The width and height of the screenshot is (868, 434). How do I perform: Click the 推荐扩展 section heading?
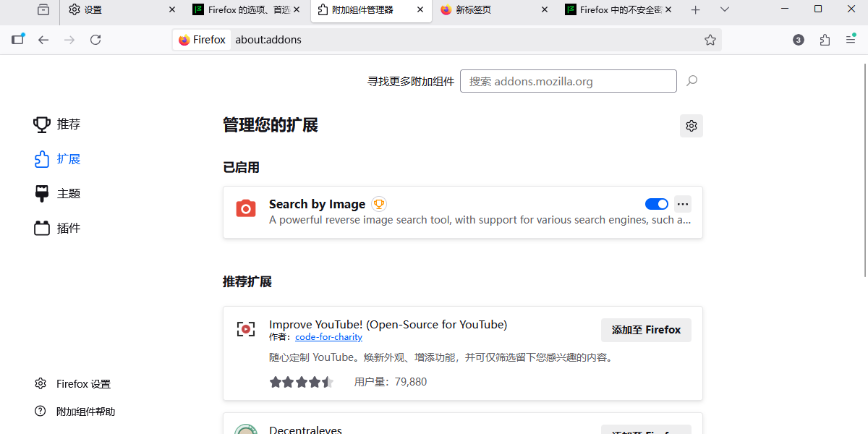pos(247,282)
